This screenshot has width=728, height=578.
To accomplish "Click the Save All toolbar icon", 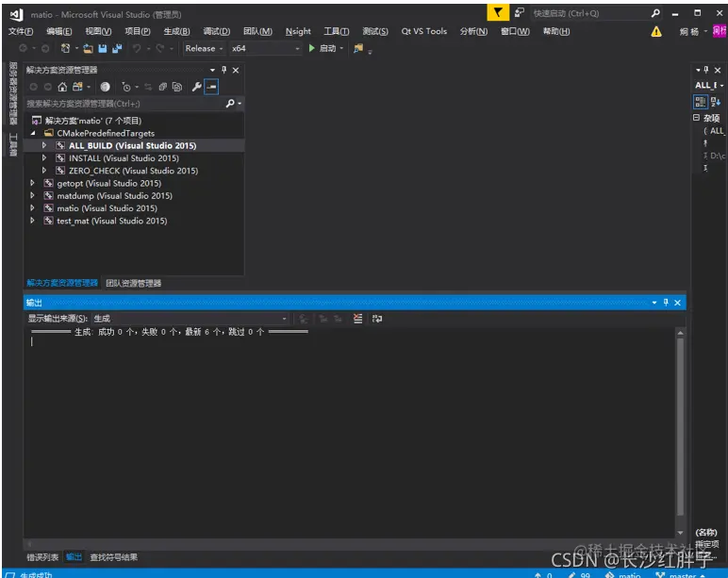I will (117, 48).
